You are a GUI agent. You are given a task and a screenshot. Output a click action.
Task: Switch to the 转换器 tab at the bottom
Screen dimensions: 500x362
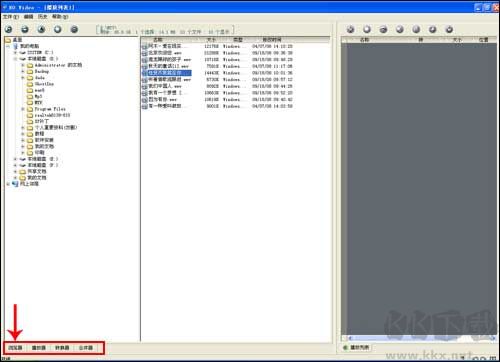pyautogui.click(x=62, y=348)
